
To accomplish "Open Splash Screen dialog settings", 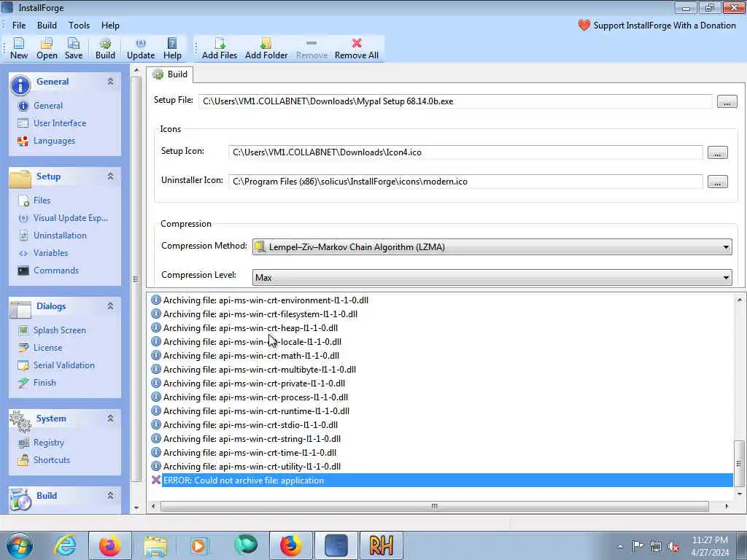I will click(59, 330).
